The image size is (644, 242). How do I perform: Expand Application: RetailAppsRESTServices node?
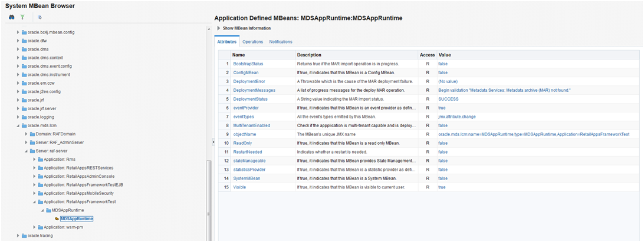tap(34, 168)
